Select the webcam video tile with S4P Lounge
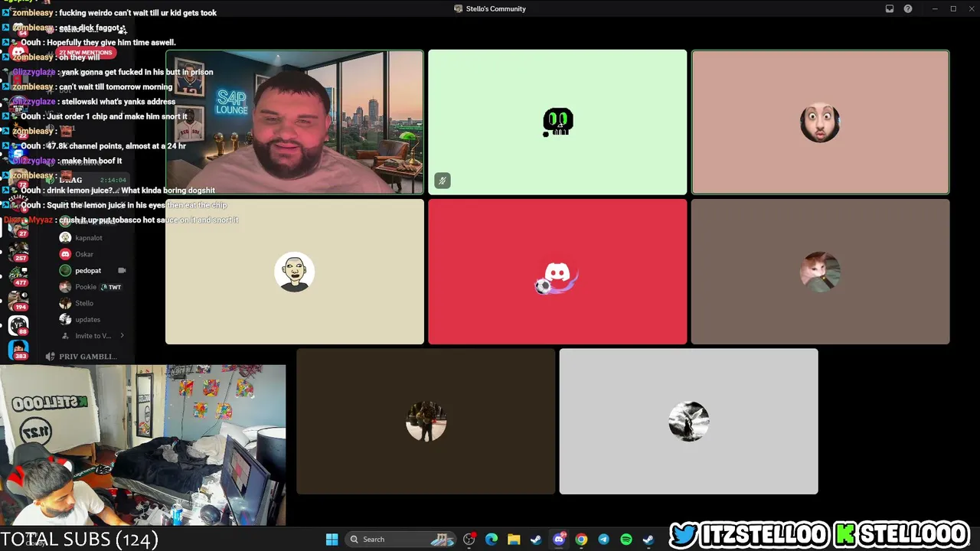This screenshot has height=551, width=980. [x=295, y=122]
